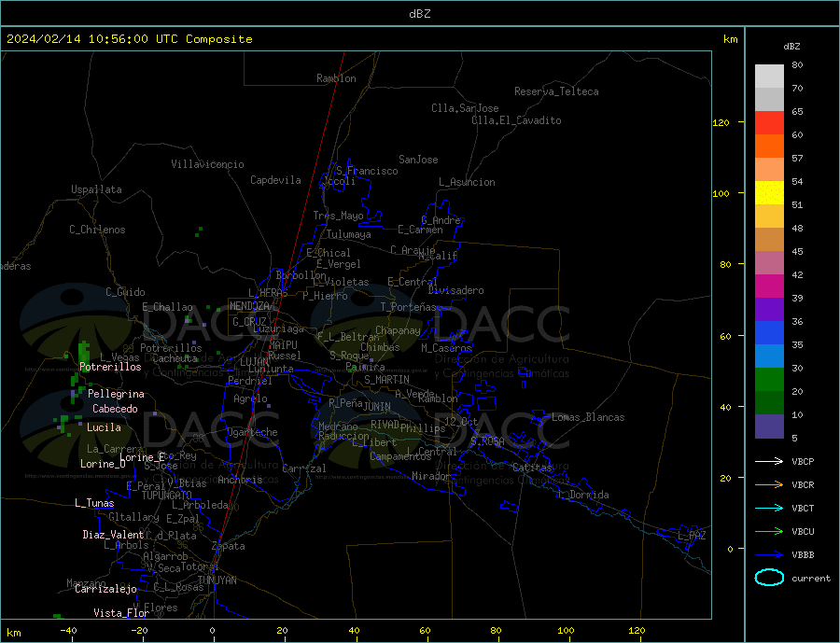Click the 'L_PAZ' label at right
The height and width of the screenshot is (643, 840).
692,536
